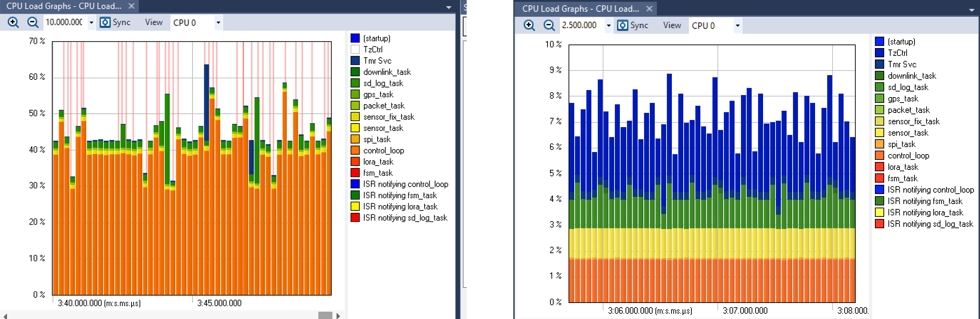Click the gps_task label in right legend
980x319 pixels.
[903, 99]
